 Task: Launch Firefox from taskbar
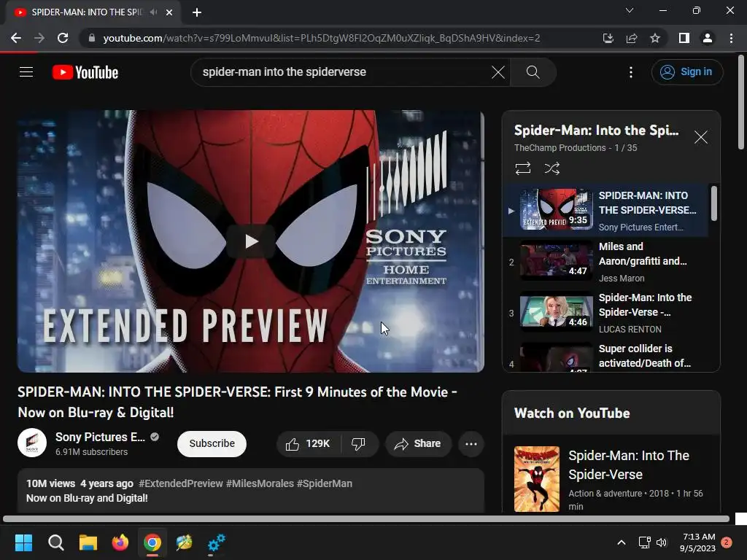click(x=120, y=542)
